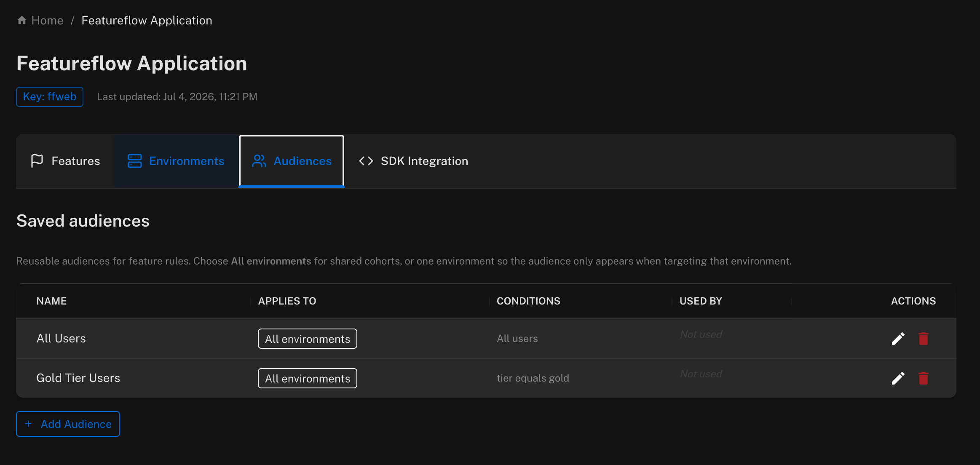Switch to the Environments tab
The width and height of the screenshot is (980, 465).
(x=176, y=161)
